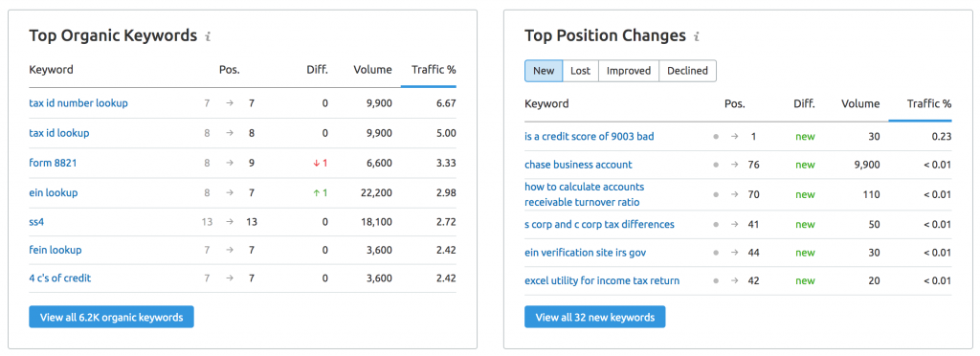Click volume 18,100 in ss4 row

(x=376, y=222)
